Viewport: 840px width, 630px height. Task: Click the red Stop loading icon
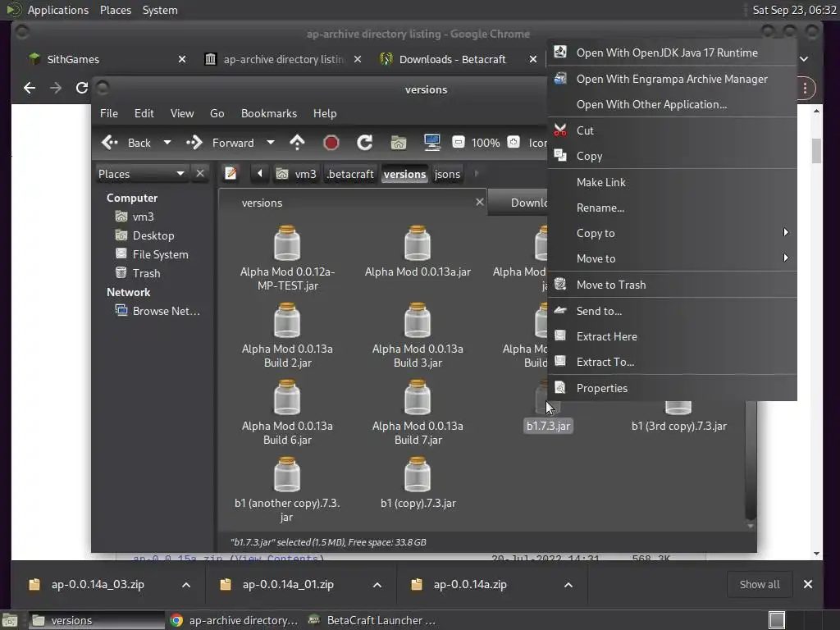[x=331, y=143]
